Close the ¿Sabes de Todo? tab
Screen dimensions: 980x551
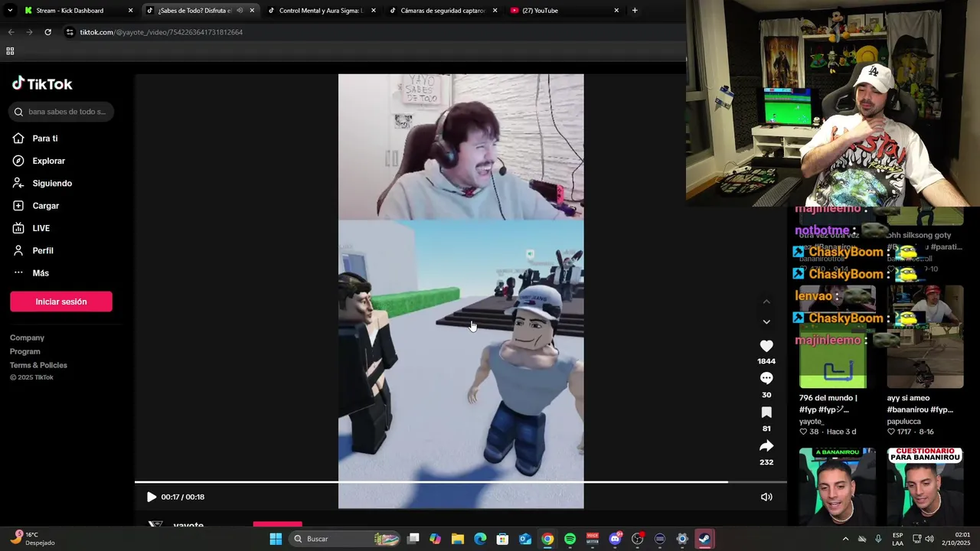coord(252,11)
